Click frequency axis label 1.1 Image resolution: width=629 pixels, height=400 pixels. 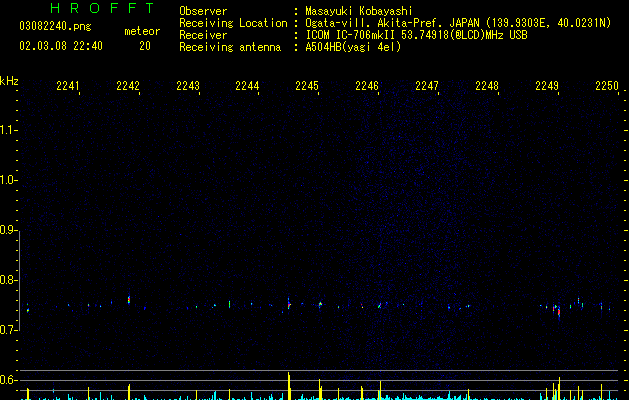[8, 130]
